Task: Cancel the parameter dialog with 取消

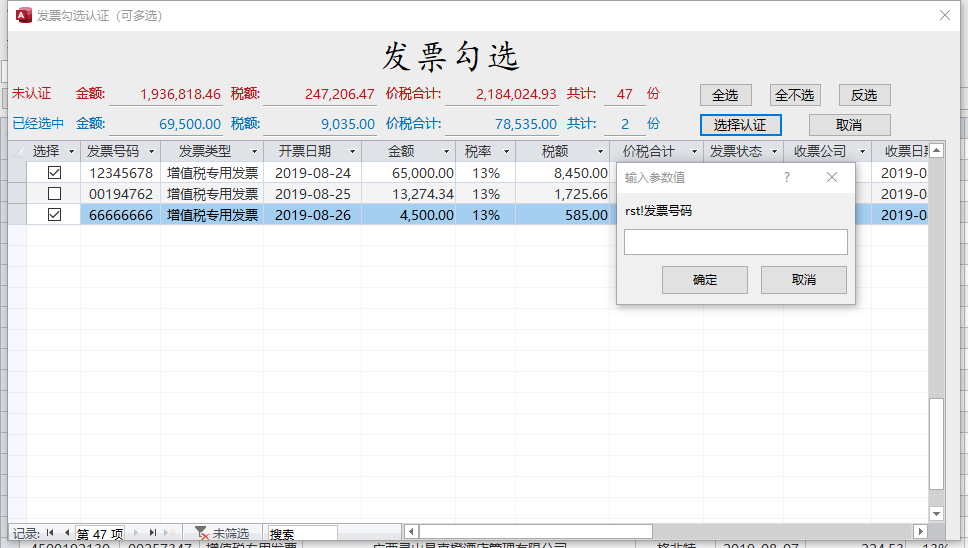Action: [804, 280]
